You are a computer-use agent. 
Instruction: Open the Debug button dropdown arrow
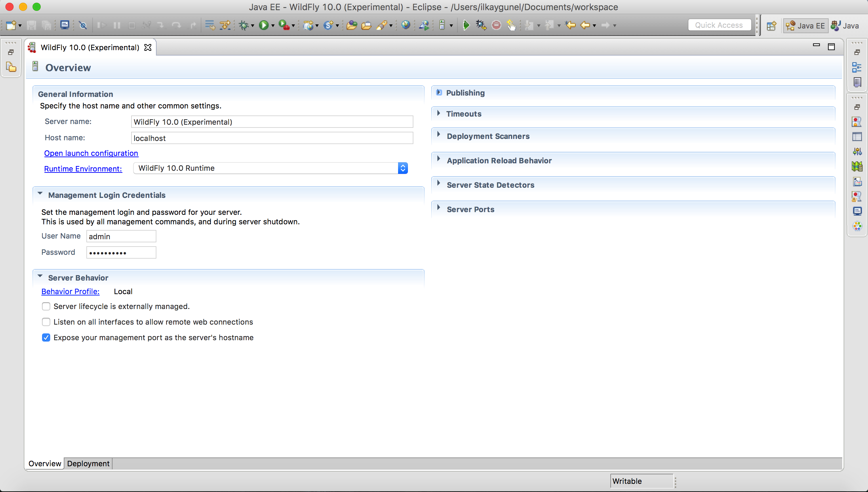[x=253, y=26]
